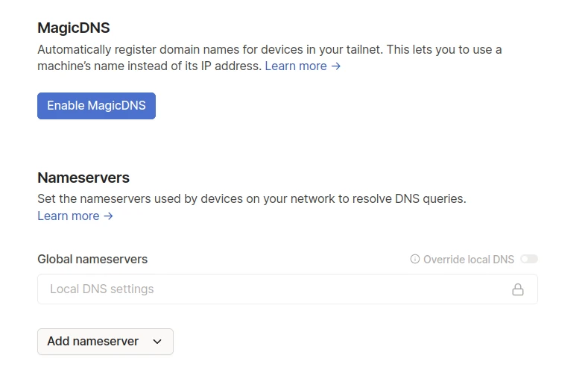Click the MagicDNS section heading
Image resolution: width=588 pixels, height=367 pixels.
pyautogui.click(x=73, y=28)
